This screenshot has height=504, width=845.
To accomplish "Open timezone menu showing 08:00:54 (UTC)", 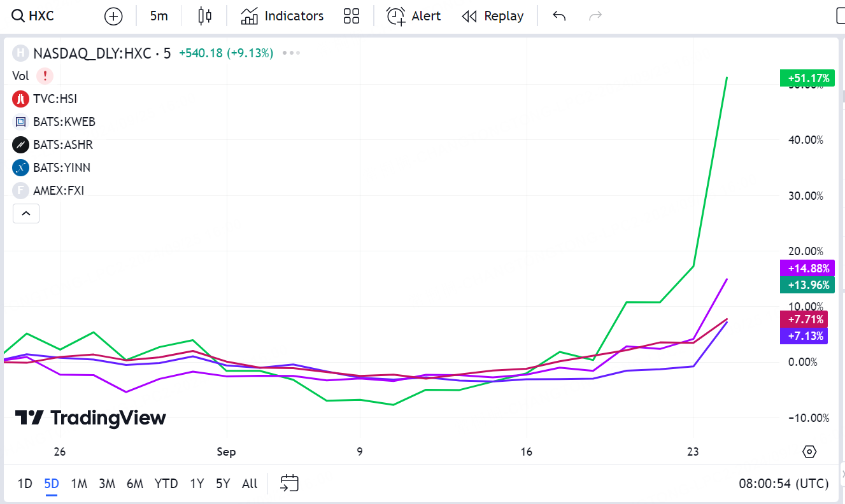I will (784, 484).
